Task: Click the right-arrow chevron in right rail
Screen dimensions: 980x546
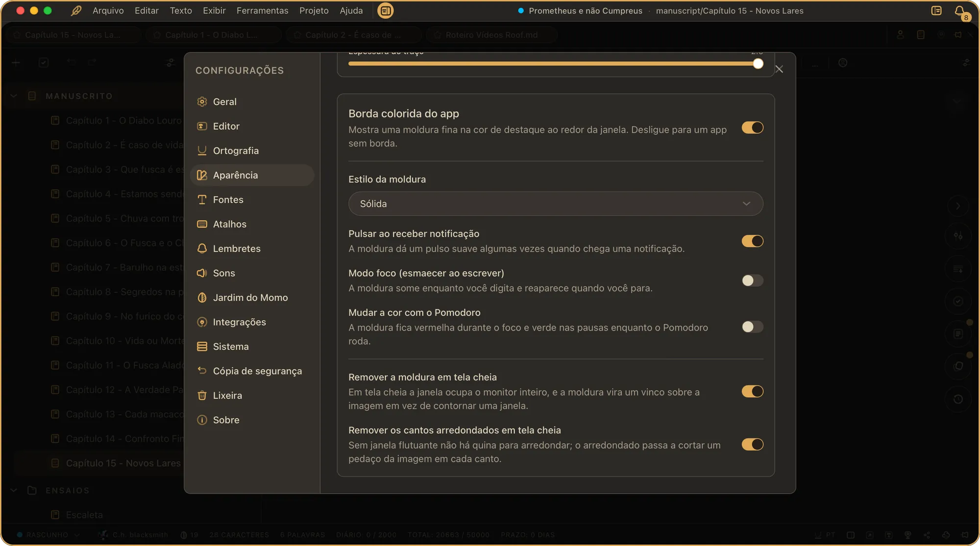Action: coord(958,206)
